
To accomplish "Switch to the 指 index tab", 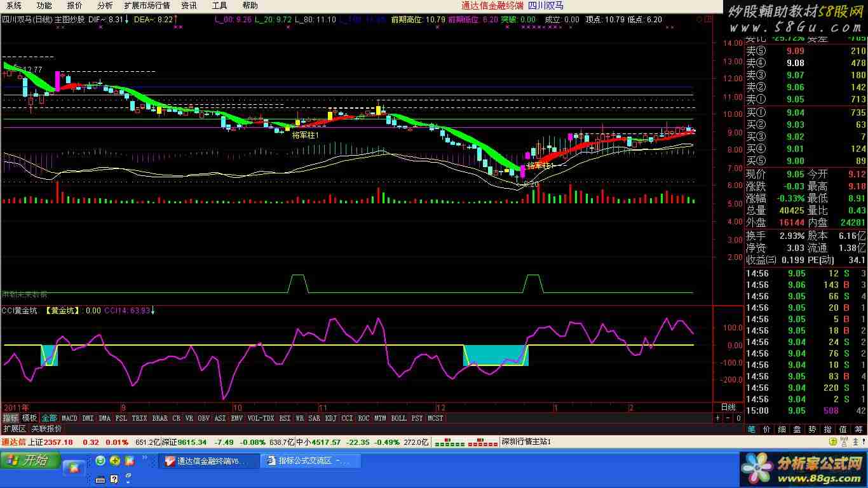I will point(827,430).
